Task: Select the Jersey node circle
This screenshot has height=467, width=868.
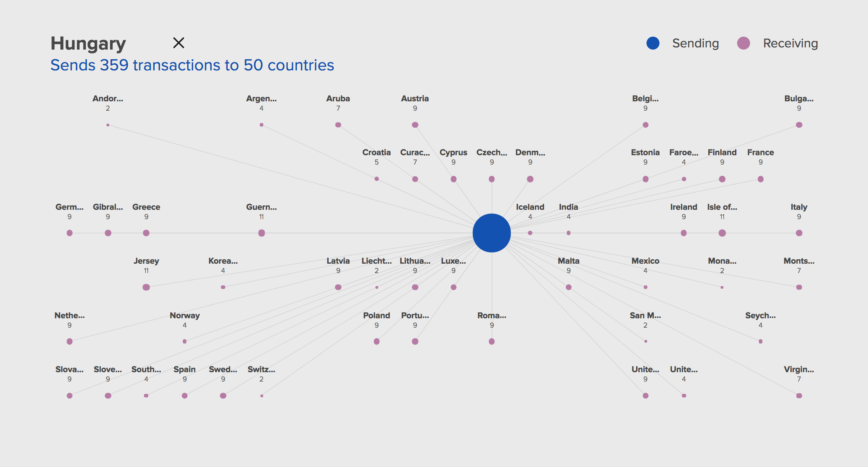Action: point(146,287)
